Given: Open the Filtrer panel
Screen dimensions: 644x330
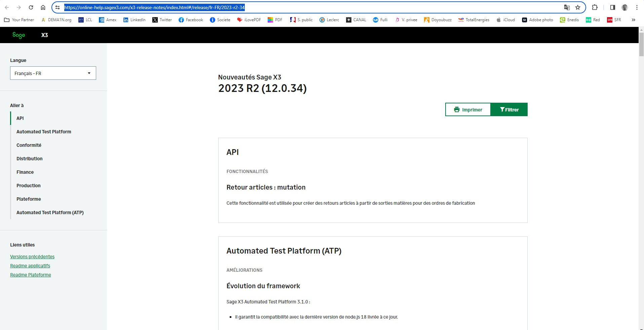Looking at the screenshot, I should pyautogui.click(x=509, y=109).
